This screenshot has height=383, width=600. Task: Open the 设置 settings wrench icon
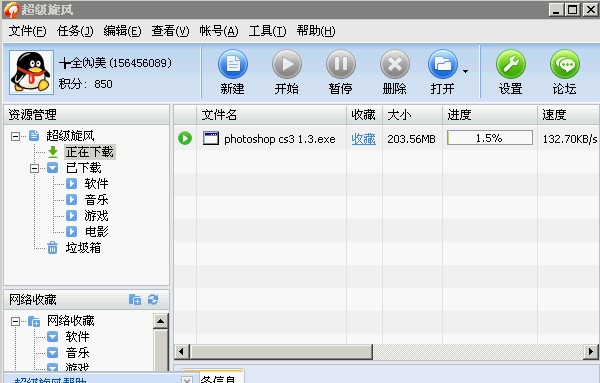coord(510,64)
